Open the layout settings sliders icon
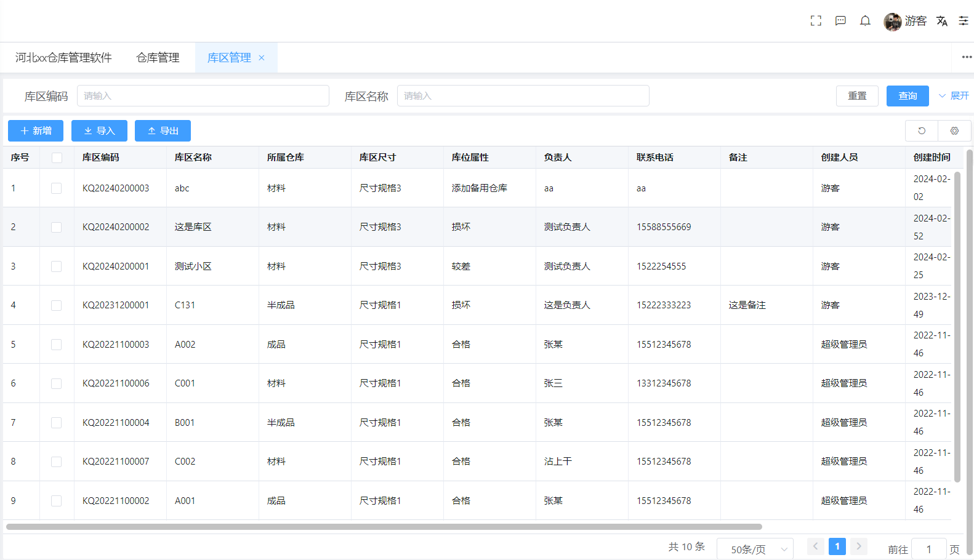 [x=964, y=21]
